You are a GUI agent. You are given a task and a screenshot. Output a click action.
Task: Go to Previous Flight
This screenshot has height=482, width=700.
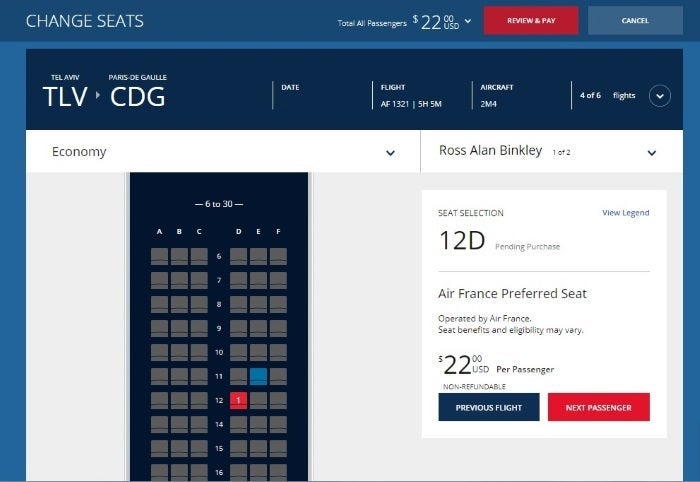489,407
